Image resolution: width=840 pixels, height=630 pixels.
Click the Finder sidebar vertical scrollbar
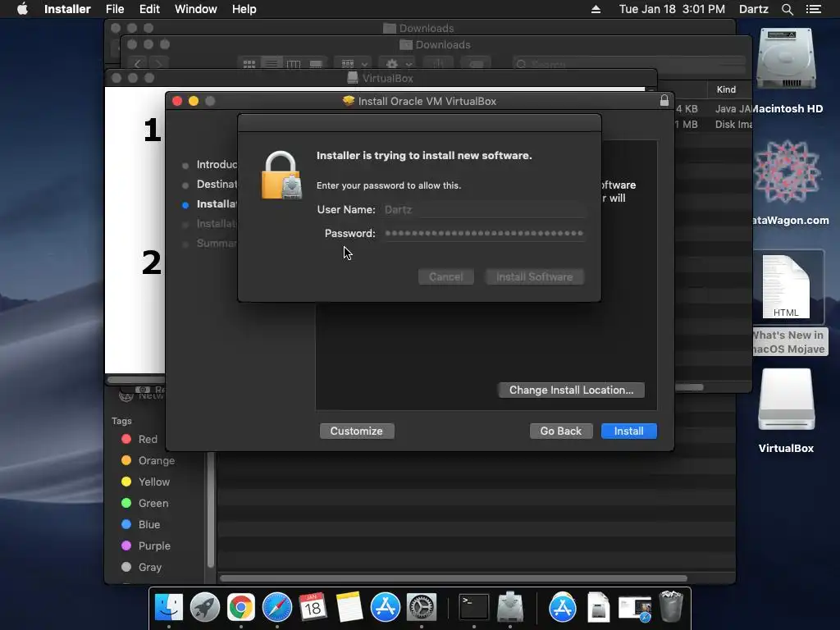[211, 509]
